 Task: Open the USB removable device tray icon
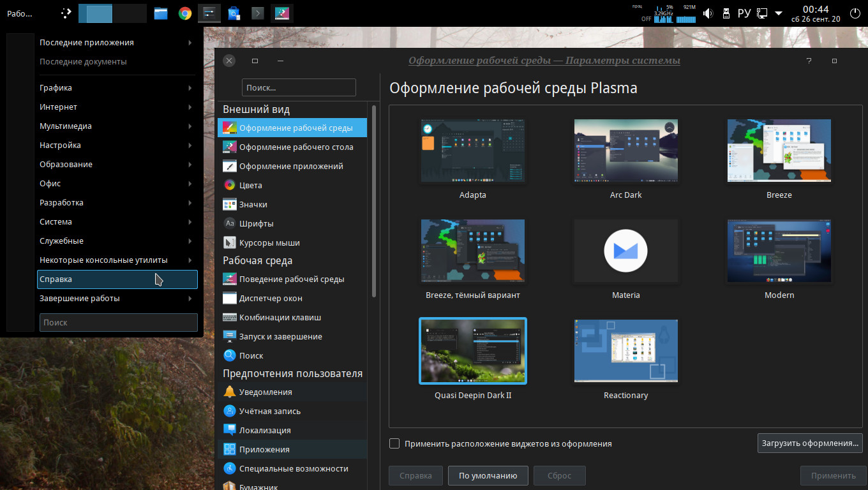726,13
